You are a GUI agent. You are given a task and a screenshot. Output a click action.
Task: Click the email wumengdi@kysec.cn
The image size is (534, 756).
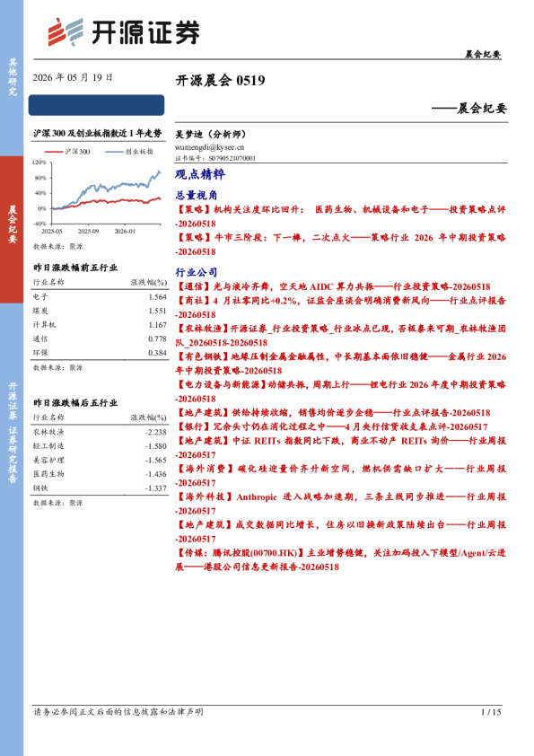[x=210, y=147]
